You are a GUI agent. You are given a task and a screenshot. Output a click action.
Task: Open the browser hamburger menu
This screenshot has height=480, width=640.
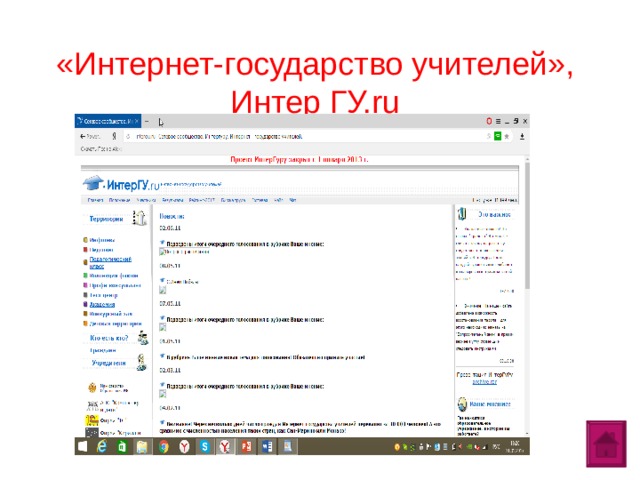point(498,121)
